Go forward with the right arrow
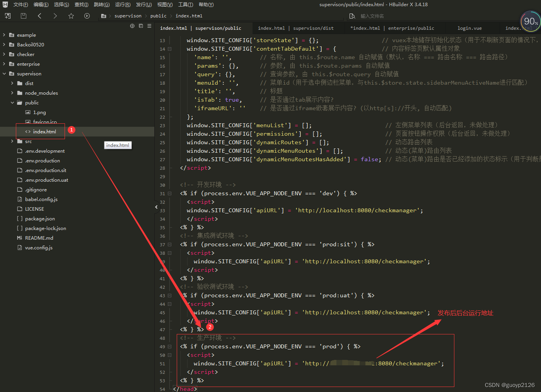 55,16
